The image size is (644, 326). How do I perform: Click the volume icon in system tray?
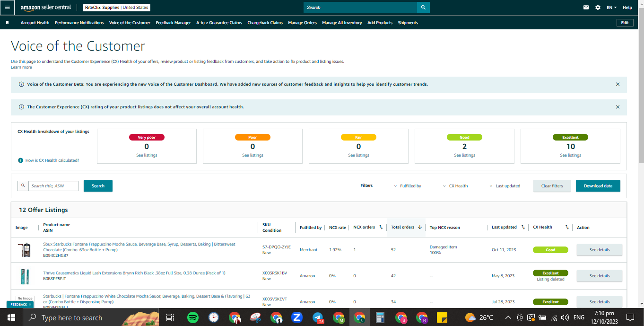tap(565, 317)
